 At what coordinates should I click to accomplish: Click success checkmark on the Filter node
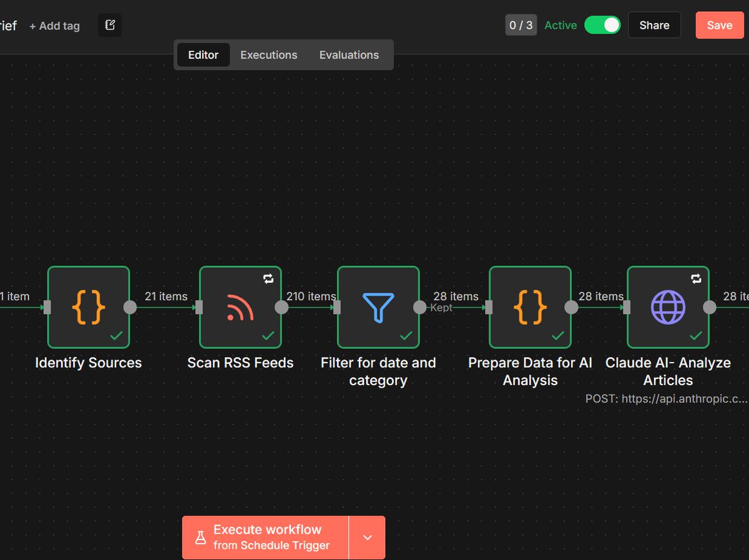406,336
